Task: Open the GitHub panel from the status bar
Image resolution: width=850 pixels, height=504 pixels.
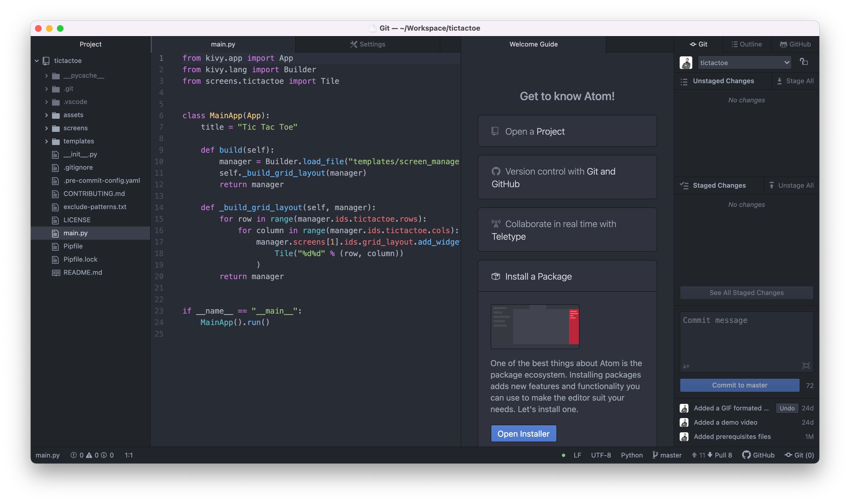Action: (x=759, y=455)
